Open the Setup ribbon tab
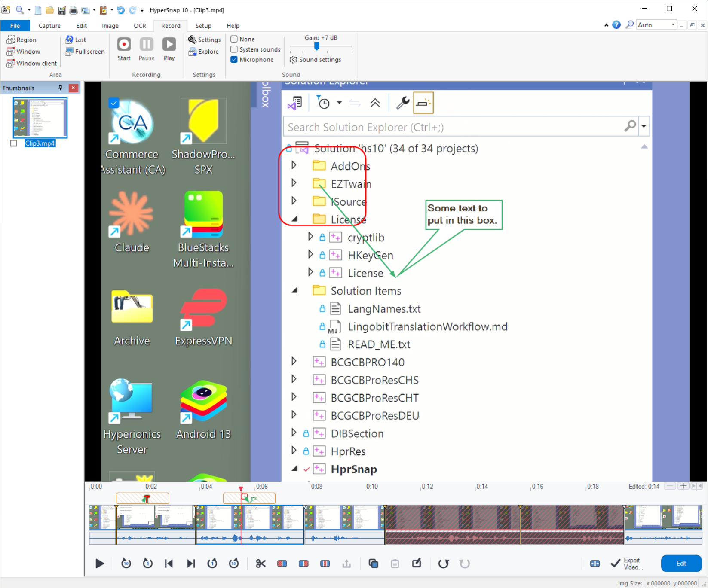The height and width of the screenshot is (588, 708). pos(203,26)
